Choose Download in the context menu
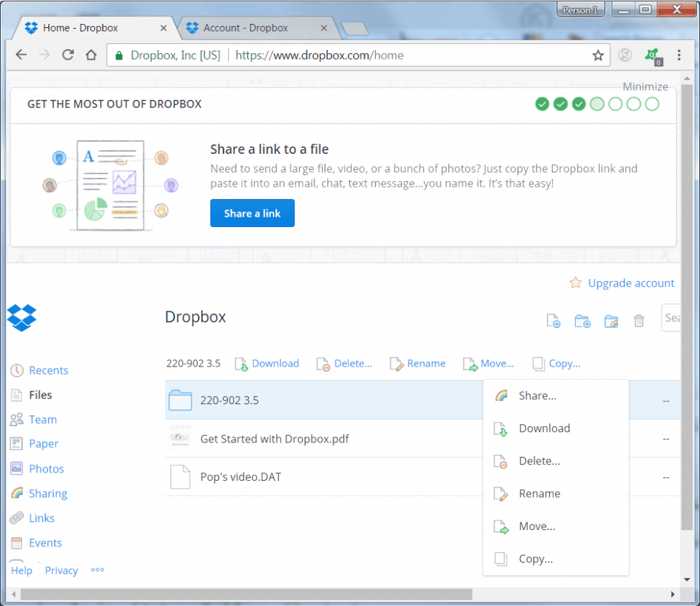700x606 pixels. click(x=556, y=428)
